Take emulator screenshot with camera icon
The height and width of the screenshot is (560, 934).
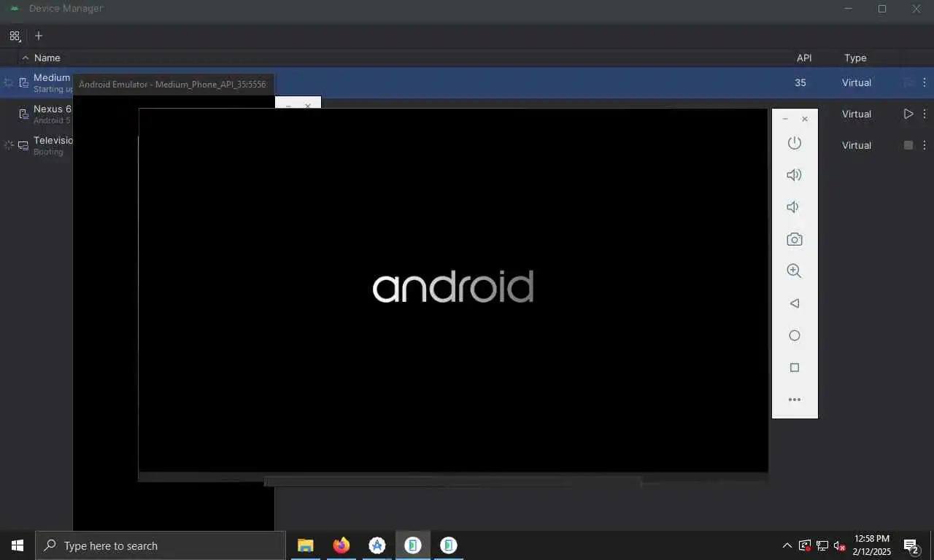[795, 239]
